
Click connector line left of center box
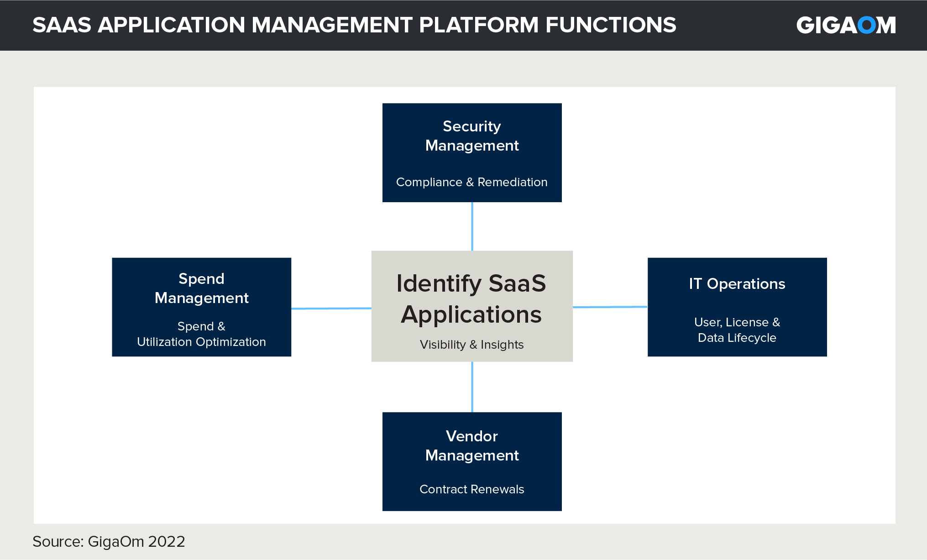pos(331,309)
